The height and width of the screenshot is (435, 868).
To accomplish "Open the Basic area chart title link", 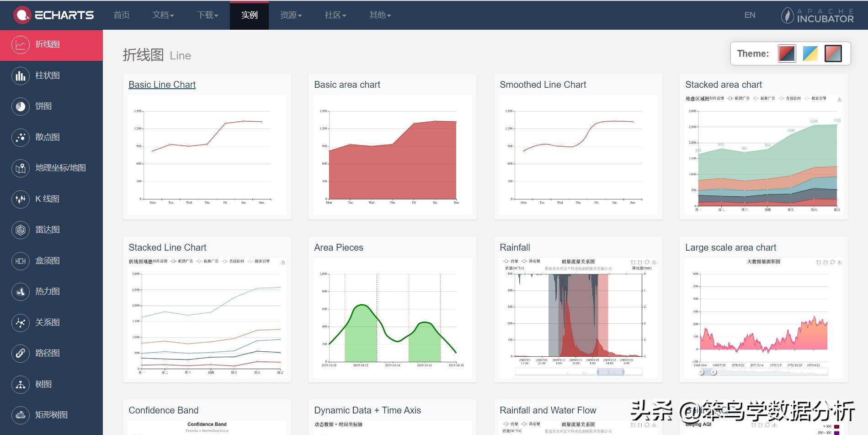I will (x=347, y=85).
